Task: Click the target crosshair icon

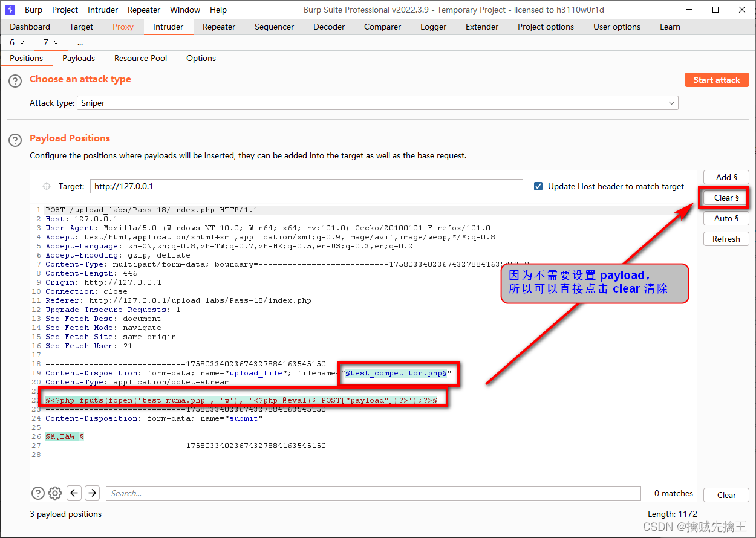Action: tap(47, 186)
